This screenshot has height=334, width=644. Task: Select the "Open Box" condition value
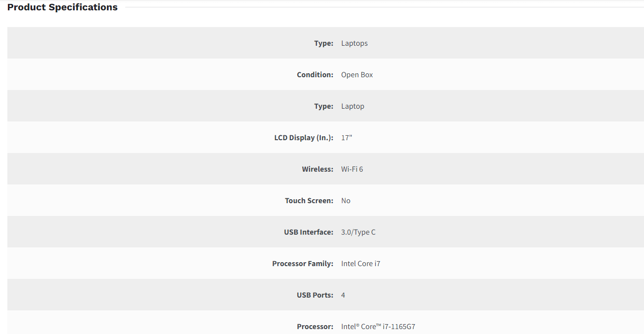click(x=357, y=75)
